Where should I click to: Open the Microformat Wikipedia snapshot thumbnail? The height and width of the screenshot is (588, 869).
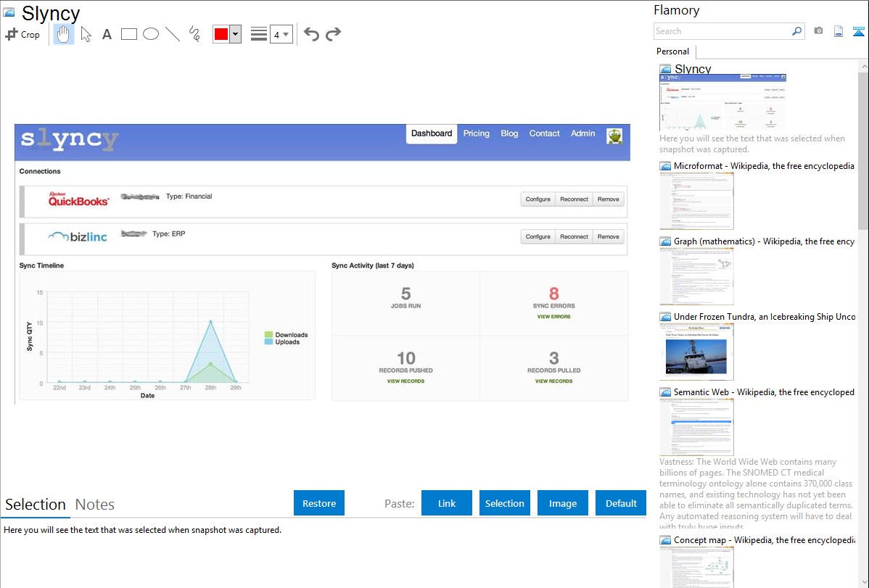coord(696,202)
